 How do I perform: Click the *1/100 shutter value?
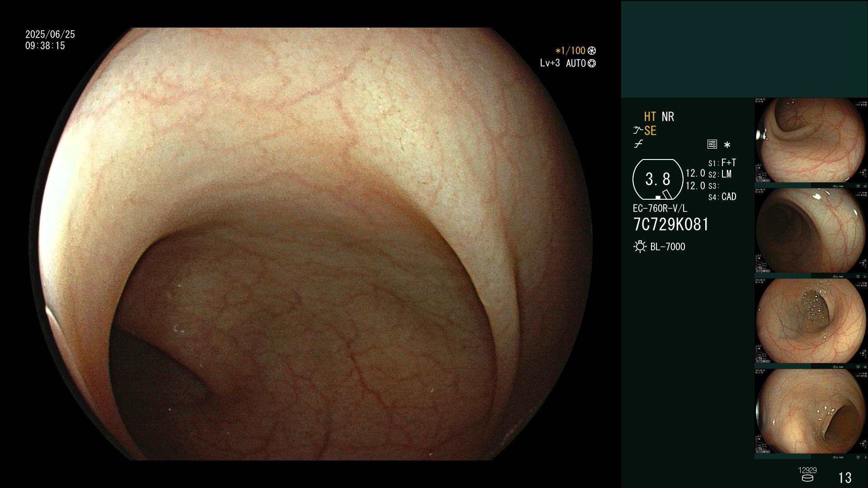(x=570, y=51)
